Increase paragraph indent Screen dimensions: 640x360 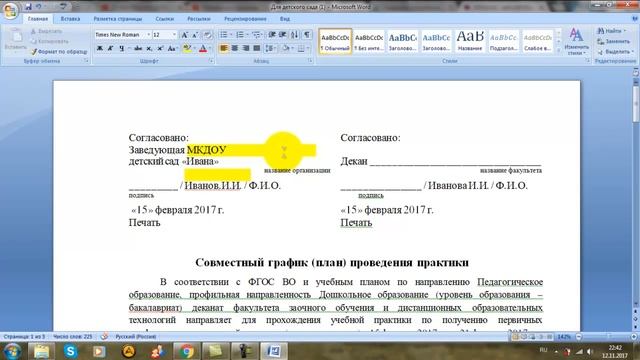282,35
